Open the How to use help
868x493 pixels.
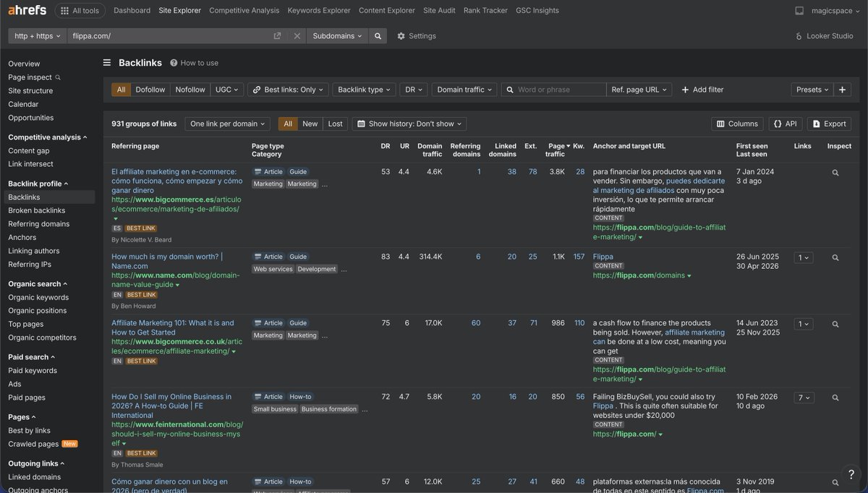(x=194, y=63)
